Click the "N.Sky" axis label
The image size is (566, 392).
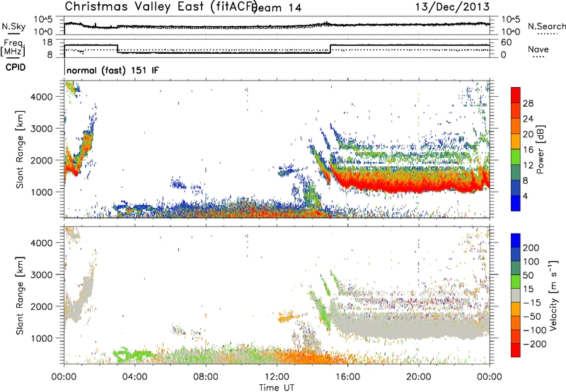[x=13, y=26]
